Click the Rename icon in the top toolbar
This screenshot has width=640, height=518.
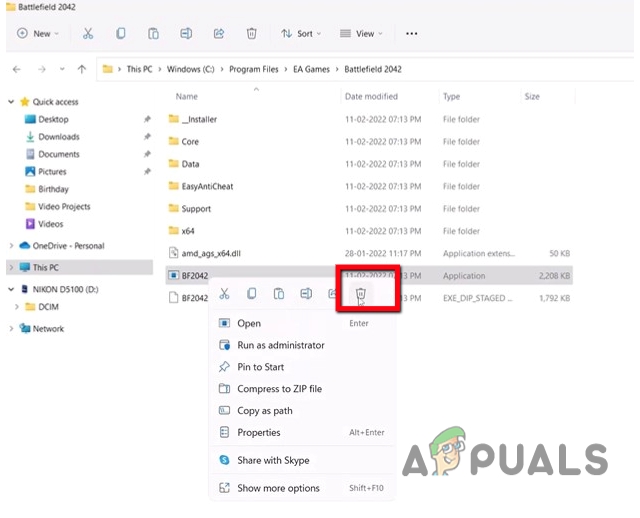tap(186, 33)
